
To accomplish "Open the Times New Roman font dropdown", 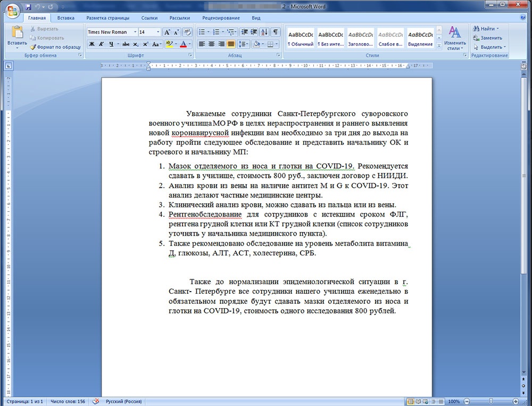I will coord(135,32).
